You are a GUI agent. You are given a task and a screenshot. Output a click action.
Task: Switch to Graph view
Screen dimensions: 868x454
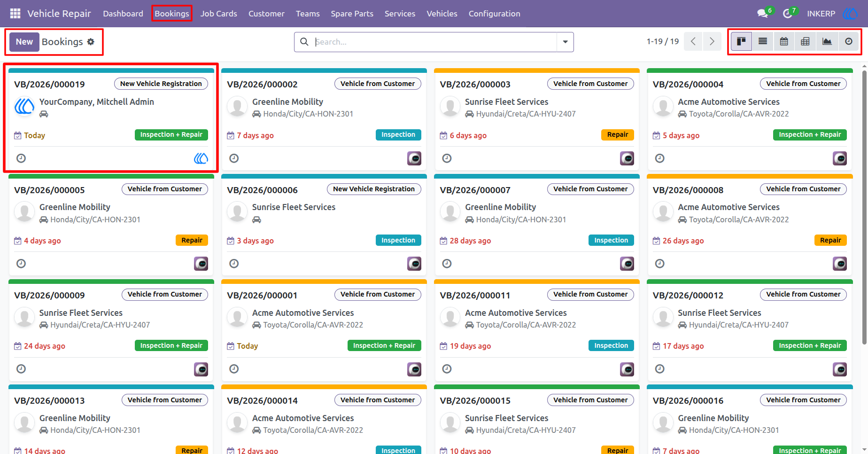click(827, 42)
